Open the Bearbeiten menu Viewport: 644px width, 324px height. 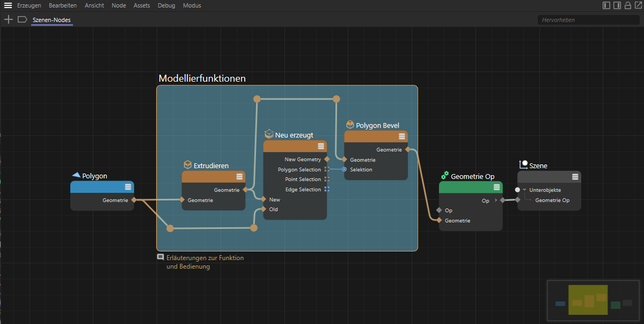click(x=63, y=5)
